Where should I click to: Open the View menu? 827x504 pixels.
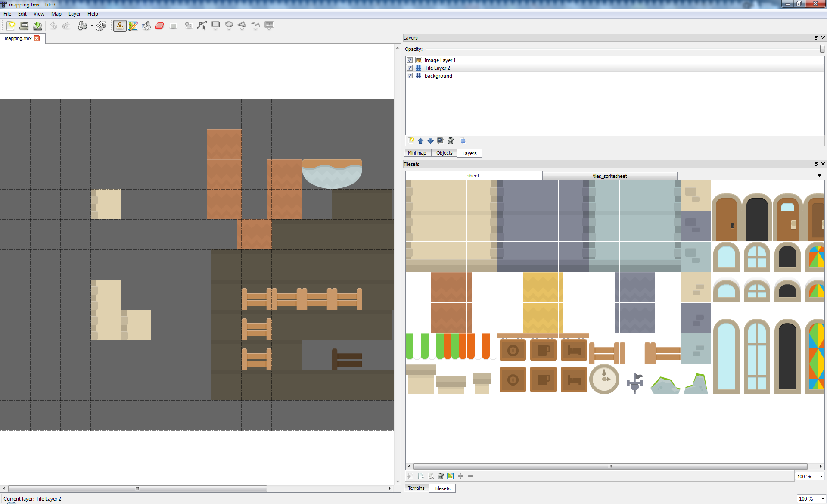click(39, 14)
